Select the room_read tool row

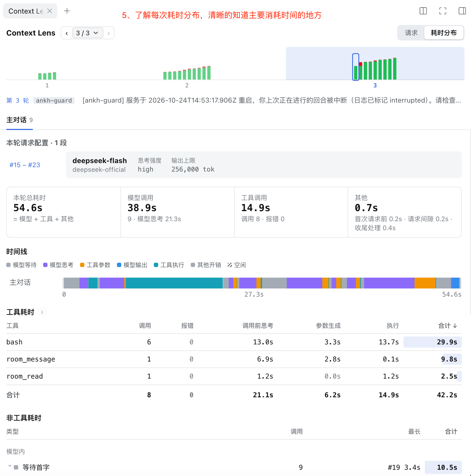click(234, 376)
